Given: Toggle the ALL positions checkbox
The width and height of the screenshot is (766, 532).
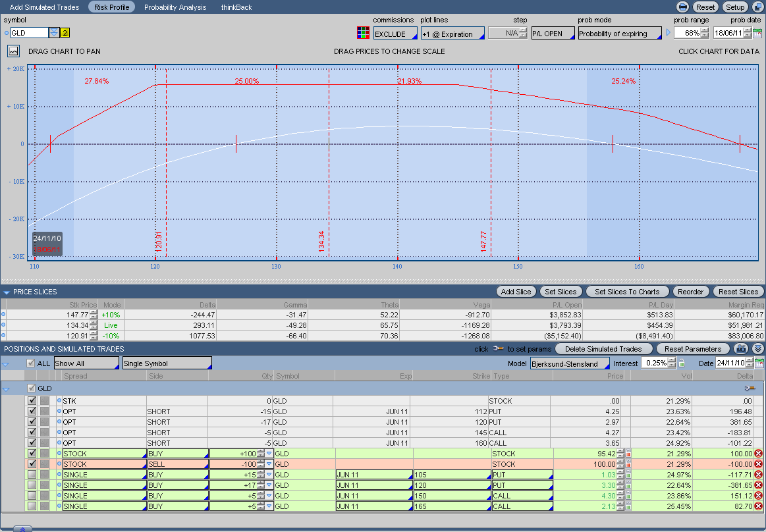Looking at the screenshot, I should point(31,363).
